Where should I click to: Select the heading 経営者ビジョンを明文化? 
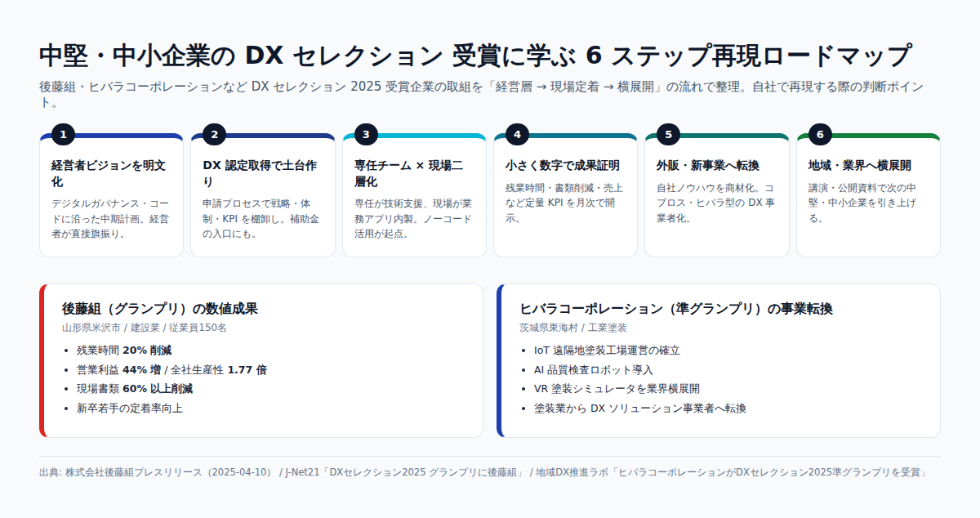pyautogui.click(x=109, y=173)
